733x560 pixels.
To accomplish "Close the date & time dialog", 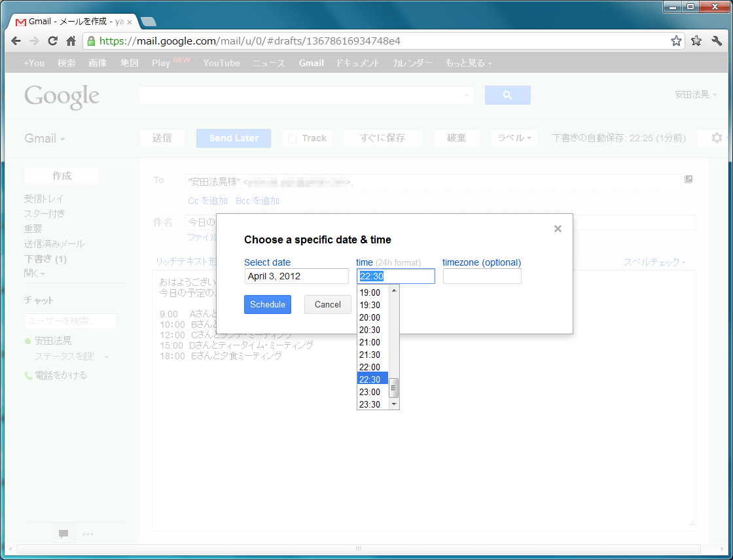I will coord(558,228).
